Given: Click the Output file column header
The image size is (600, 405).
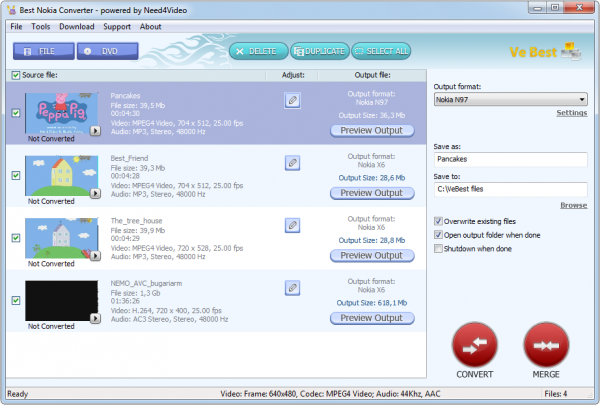Looking at the screenshot, I should click(x=372, y=75).
